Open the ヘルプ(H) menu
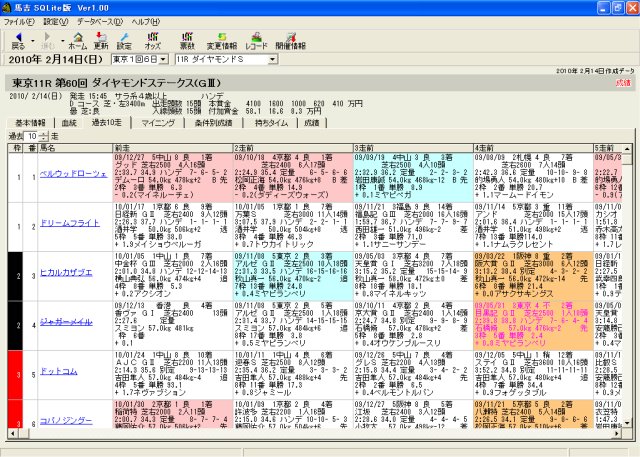Screen dimensions: 640x457 click(x=146, y=22)
